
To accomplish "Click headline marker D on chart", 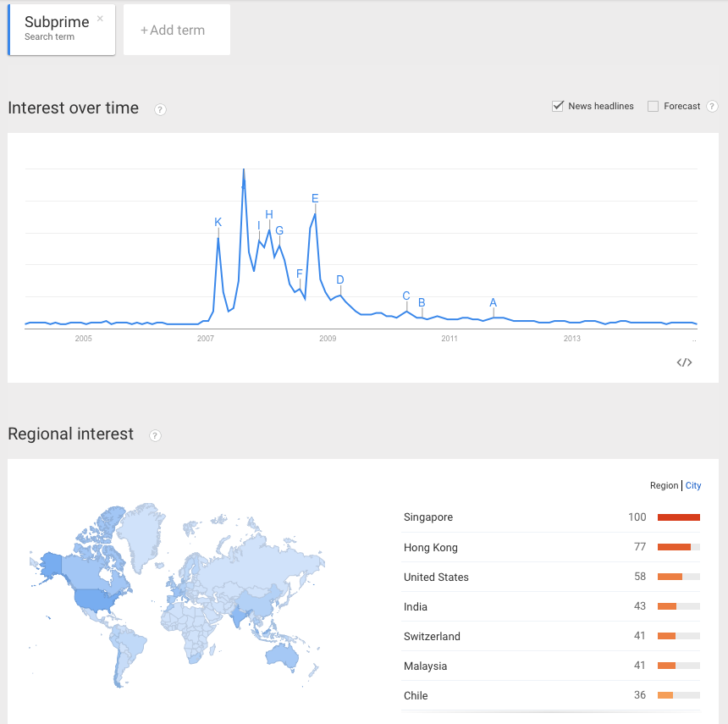I will 340,279.
